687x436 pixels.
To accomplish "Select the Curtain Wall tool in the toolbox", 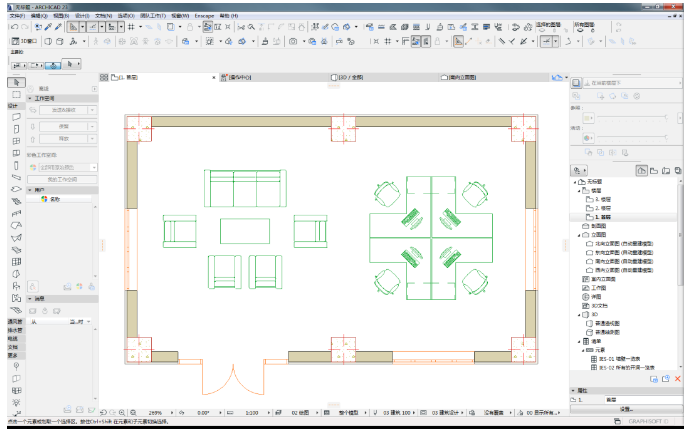I will point(16,262).
